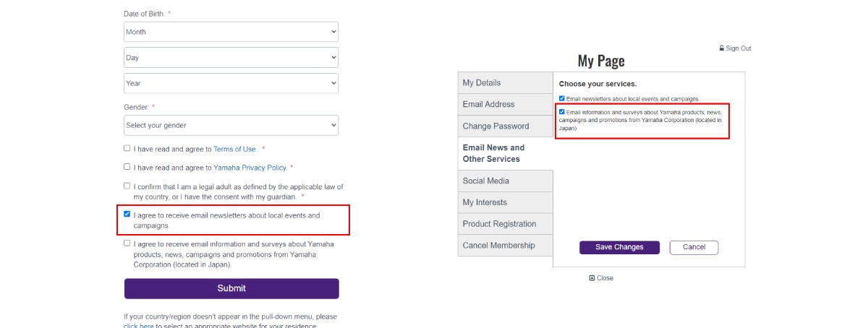Check the legal adult confirmation checkbox
Screen dimensions: 868x328
(x=127, y=186)
